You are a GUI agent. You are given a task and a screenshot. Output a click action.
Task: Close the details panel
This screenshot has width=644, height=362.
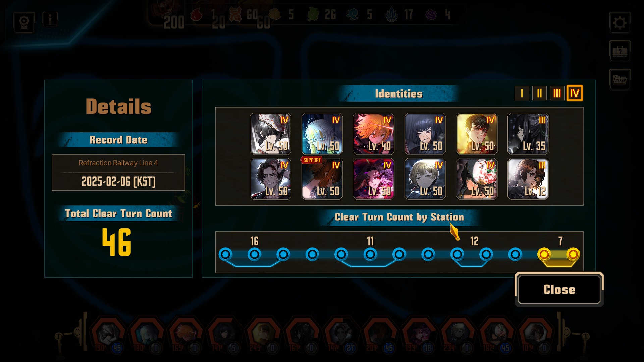click(x=559, y=289)
